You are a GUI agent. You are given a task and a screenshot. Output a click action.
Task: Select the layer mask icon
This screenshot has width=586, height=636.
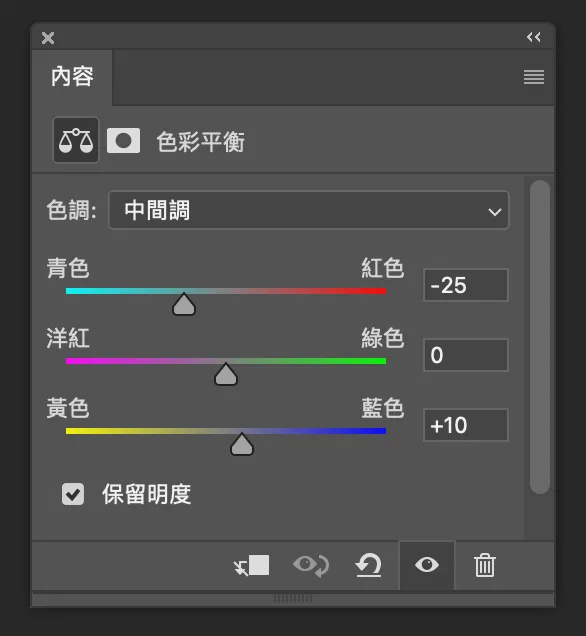tap(123, 141)
